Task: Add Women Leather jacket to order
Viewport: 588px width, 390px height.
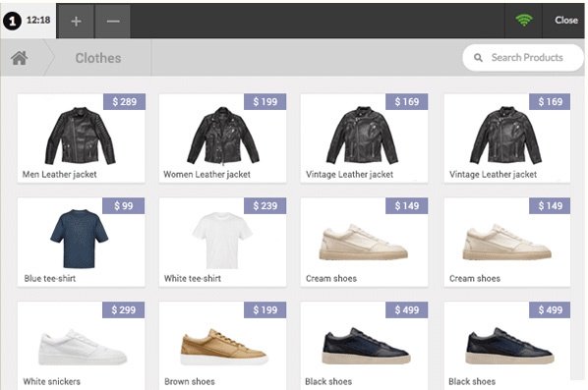Action: [222, 139]
